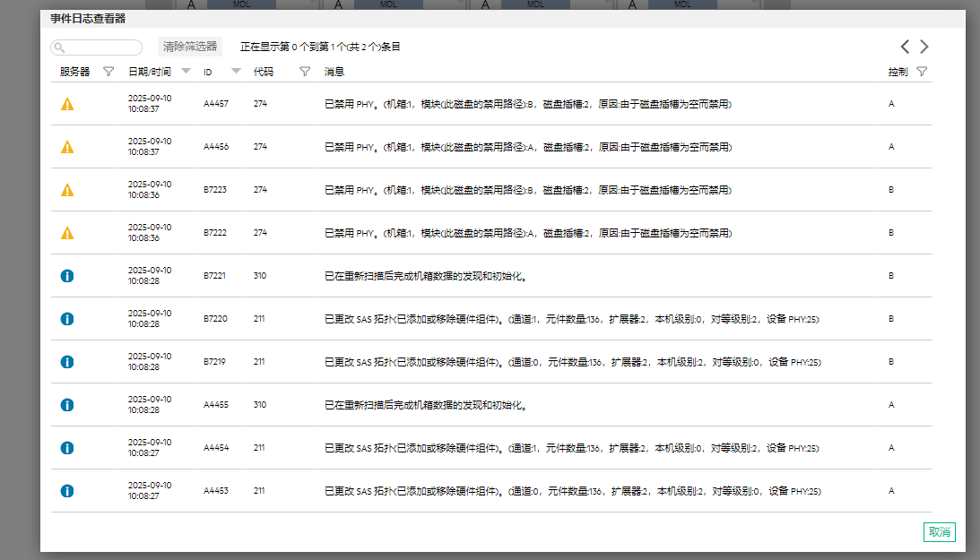Click the 代码 column header label
This screenshot has width=980, height=560.
[x=263, y=72]
